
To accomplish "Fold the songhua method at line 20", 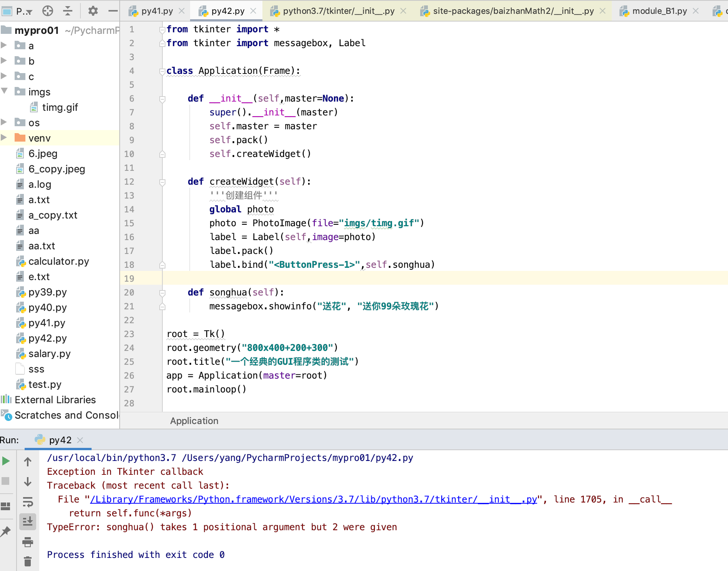I will point(162,293).
